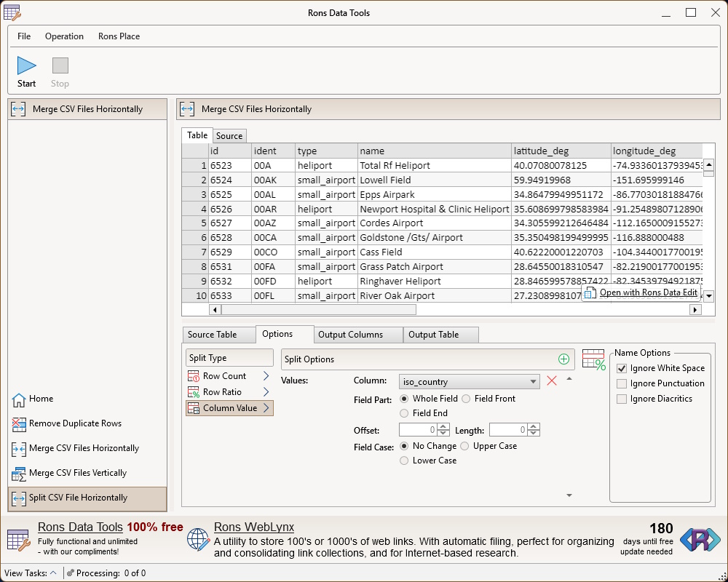Click the Row Ratio percent icon
This screenshot has height=582, width=728.
click(193, 392)
